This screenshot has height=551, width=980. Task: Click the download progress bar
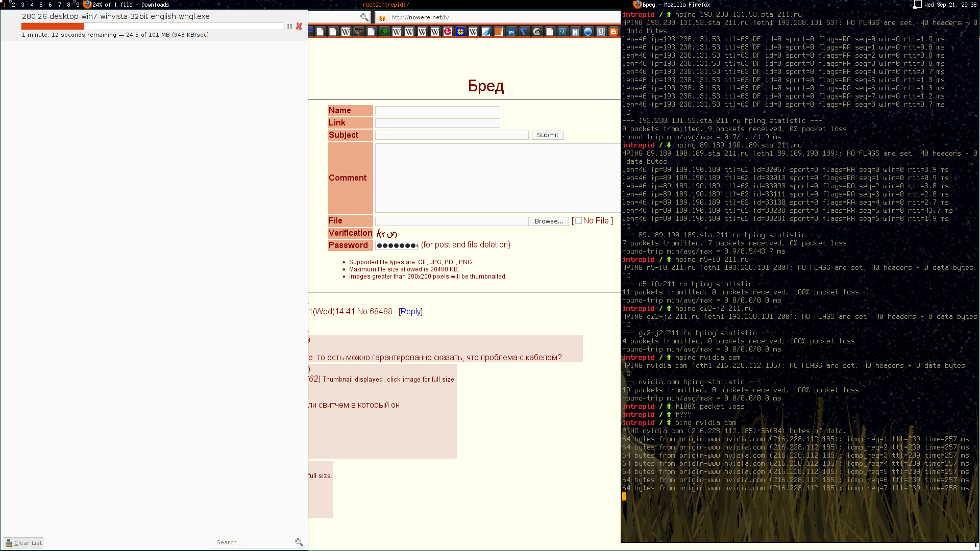(x=152, y=27)
